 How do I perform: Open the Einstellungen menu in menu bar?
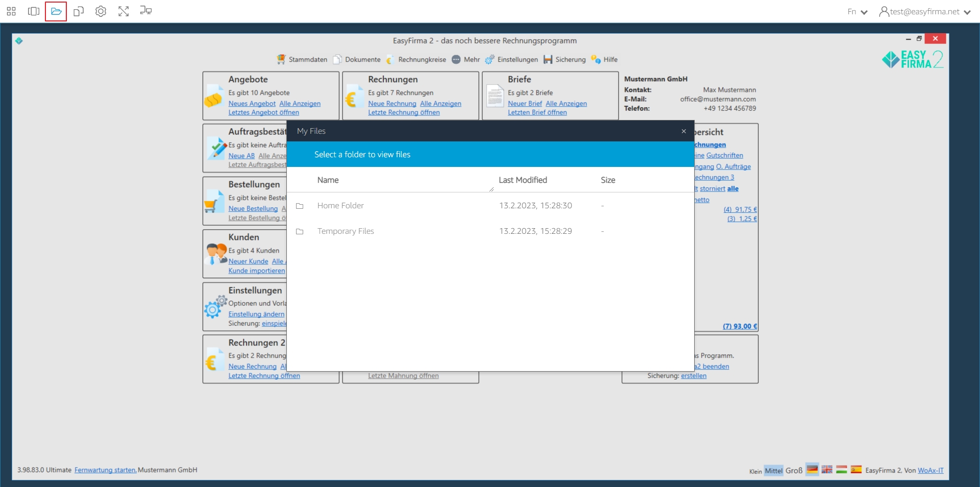point(511,60)
